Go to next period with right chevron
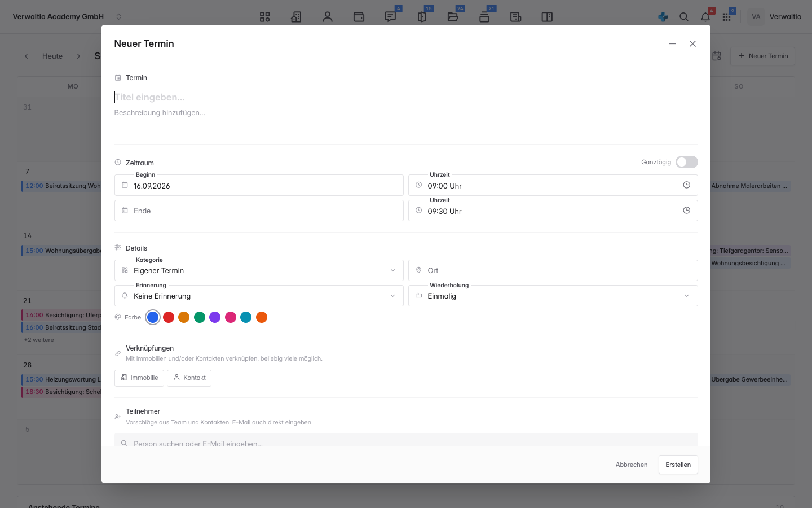The image size is (812, 508). point(78,56)
